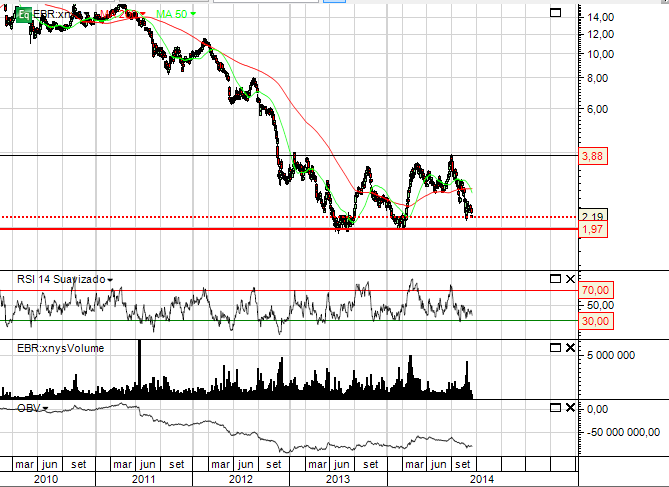Viewport: 669px width, 487px height.
Task: Maximize the OBV indicator pane
Action: coord(556,408)
